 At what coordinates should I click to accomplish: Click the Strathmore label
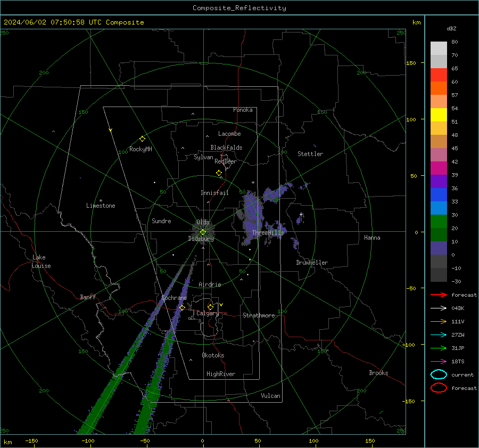(259, 315)
